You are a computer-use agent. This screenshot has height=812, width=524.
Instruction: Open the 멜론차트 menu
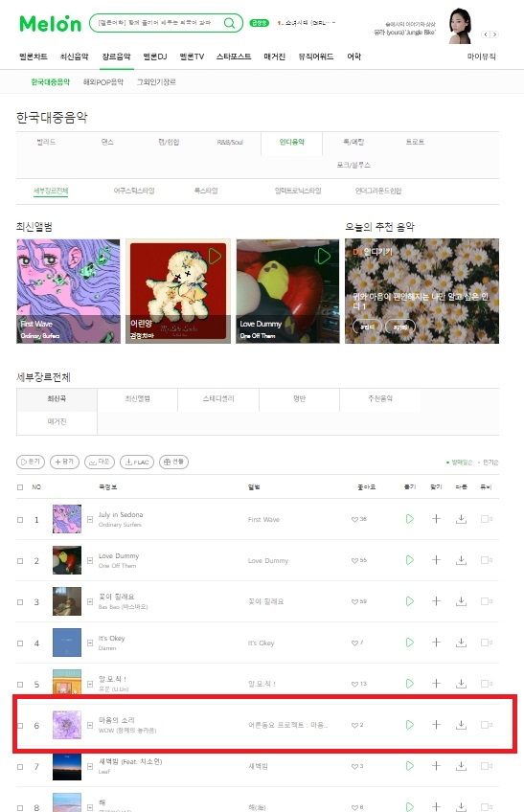(34, 56)
